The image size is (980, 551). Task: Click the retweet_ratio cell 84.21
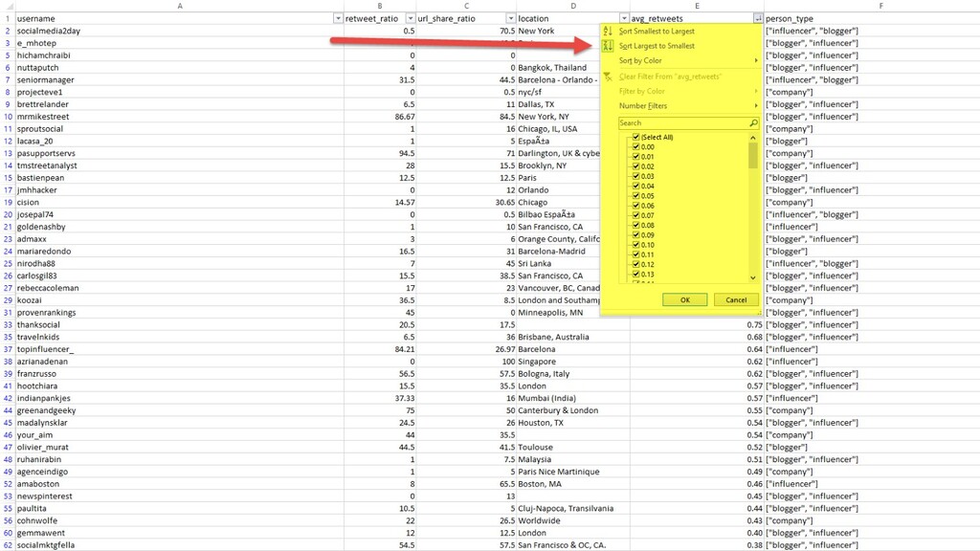(x=379, y=349)
